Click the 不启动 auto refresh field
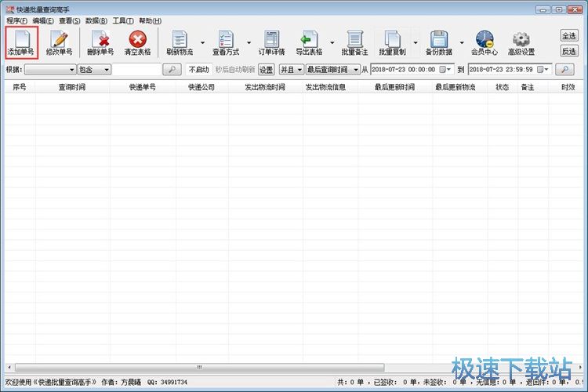 coord(199,70)
